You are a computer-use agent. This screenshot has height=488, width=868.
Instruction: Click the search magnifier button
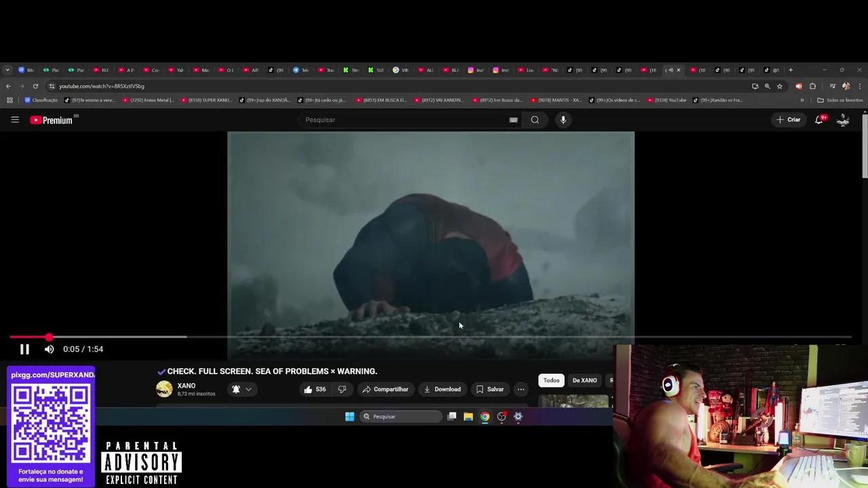click(x=535, y=120)
